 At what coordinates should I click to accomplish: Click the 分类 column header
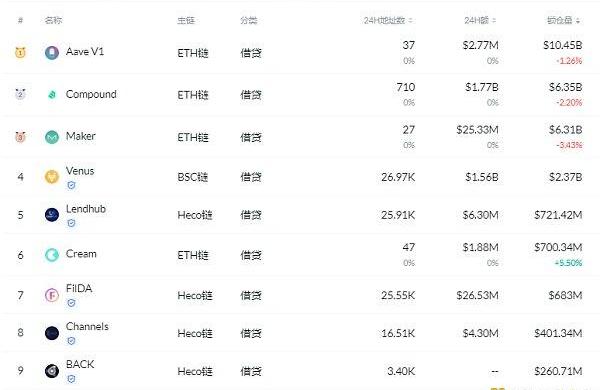[249, 20]
